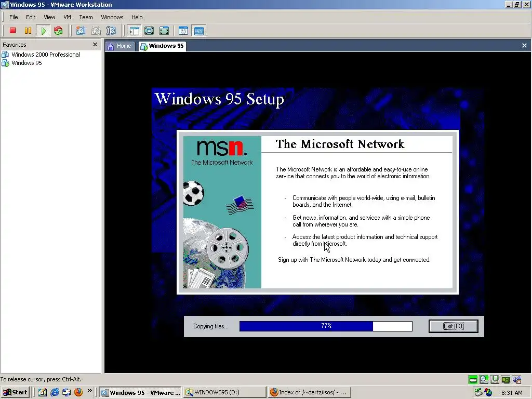Image resolution: width=532 pixels, height=399 pixels.
Task: Open the VM menu
Action: [x=67, y=17]
